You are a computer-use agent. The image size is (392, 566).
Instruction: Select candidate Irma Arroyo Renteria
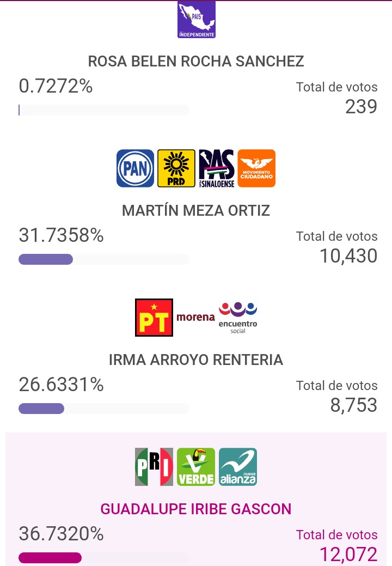pos(196,360)
